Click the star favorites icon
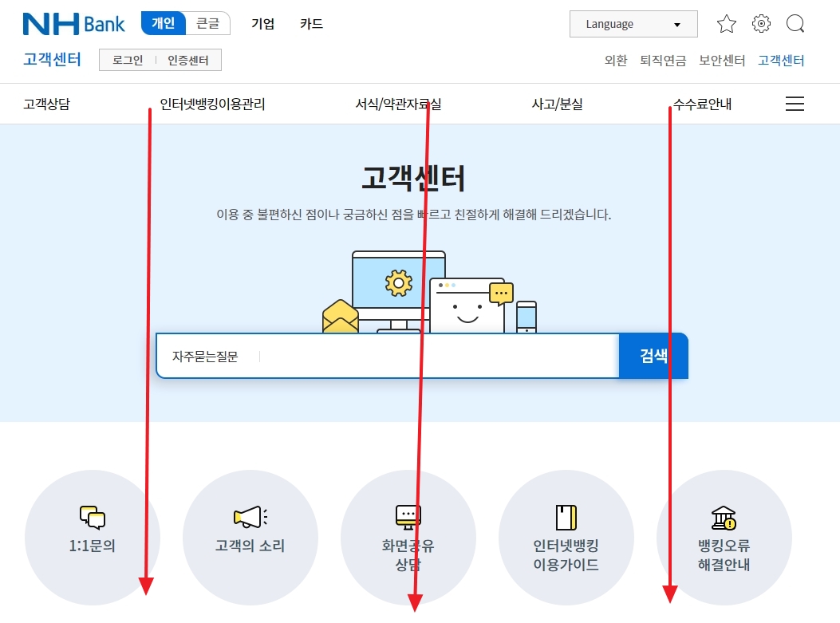This screenshot has height=623, width=840. (x=727, y=24)
